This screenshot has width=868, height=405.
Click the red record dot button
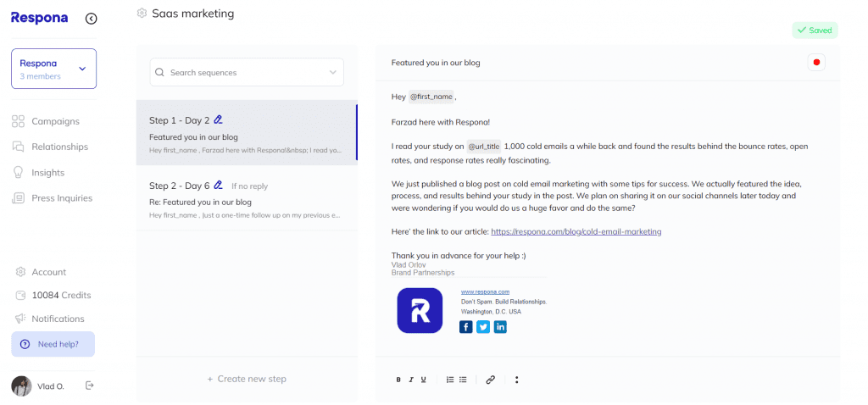(x=816, y=63)
